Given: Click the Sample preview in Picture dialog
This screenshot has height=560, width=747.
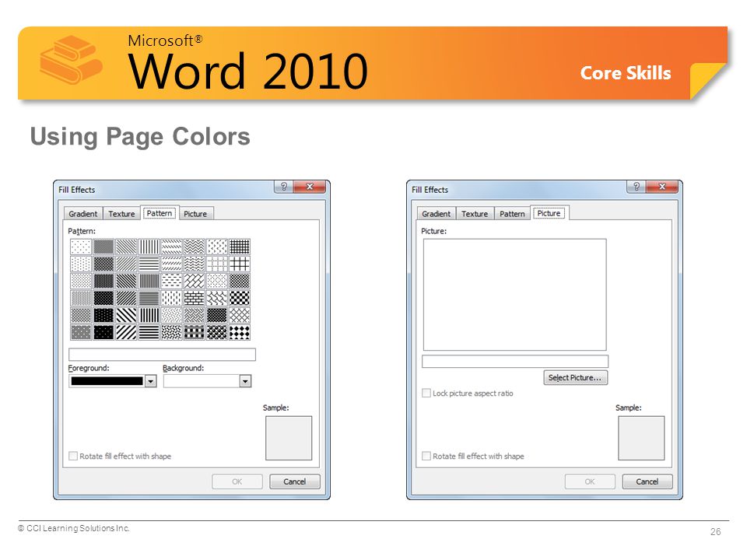Looking at the screenshot, I should click(641, 438).
